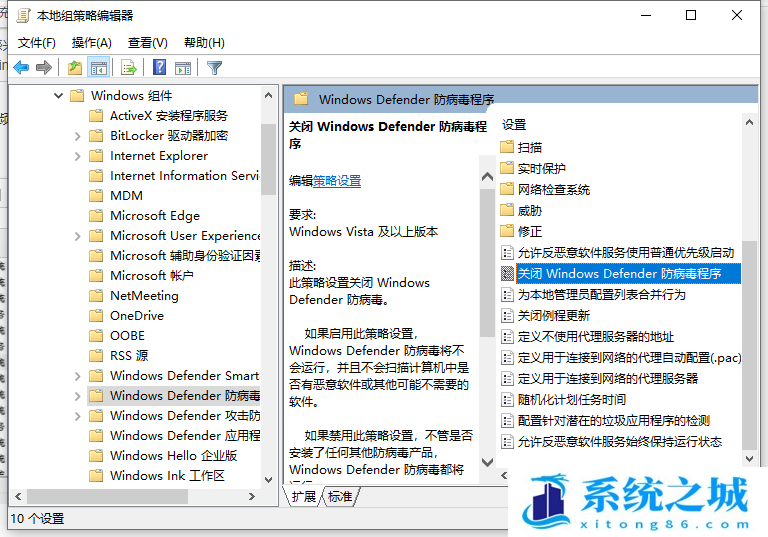The width and height of the screenshot is (768, 537).
Task: Click tree pane scroll up arrow
Action: click(268, 95)
